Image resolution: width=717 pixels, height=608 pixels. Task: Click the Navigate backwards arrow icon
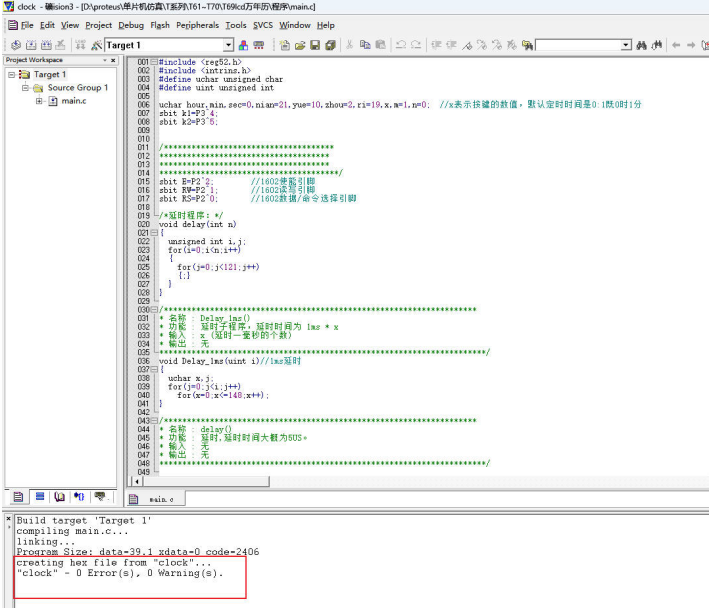pos(676,45)
